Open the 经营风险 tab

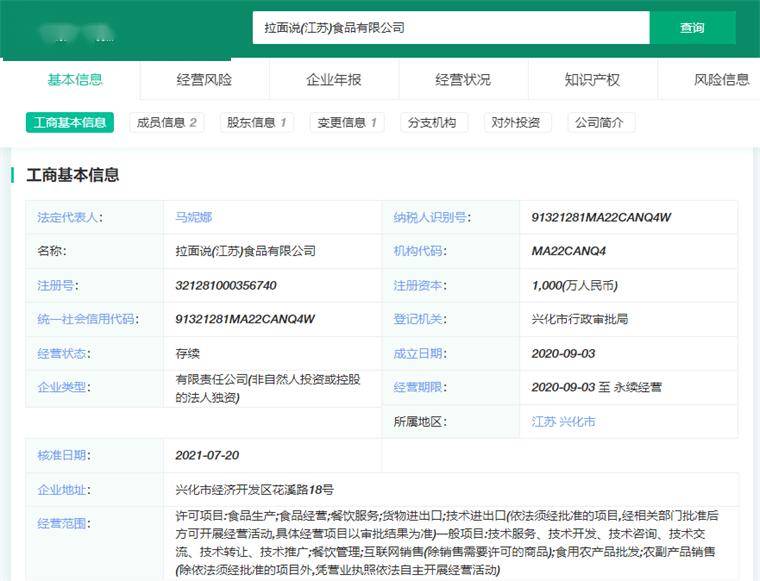pos(204,79)
